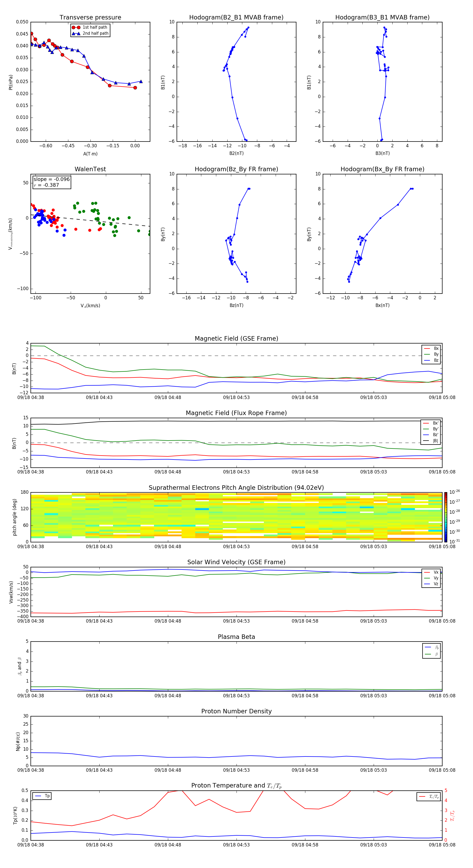Click the "Hodogram(Bx_By FR frame)" title
This screenshot has height=868, width=473.
click(x=382, y=169)
